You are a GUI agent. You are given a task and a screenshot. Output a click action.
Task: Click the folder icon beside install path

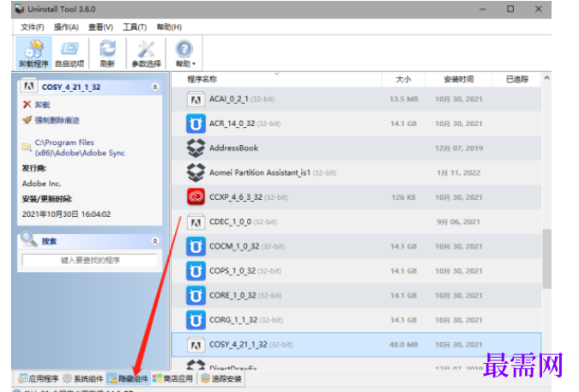(27, 148)
